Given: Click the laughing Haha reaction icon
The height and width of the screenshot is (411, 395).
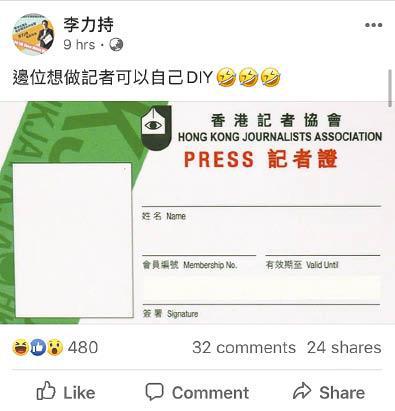Looking at the screenshot, I should [x=20, y=347].
